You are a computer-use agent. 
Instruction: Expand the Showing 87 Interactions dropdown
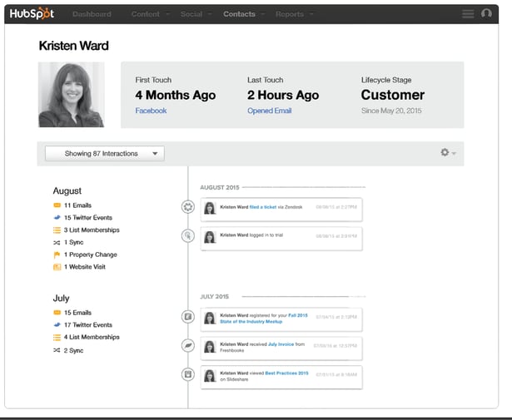click(x=104, y=153)
